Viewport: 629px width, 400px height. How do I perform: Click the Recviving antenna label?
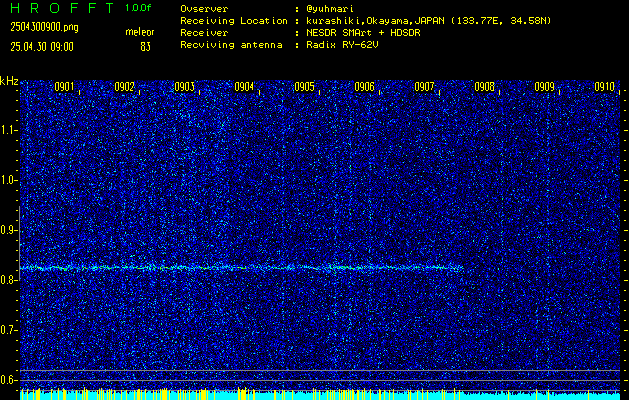pyautogui.click(x=231, y=45)
